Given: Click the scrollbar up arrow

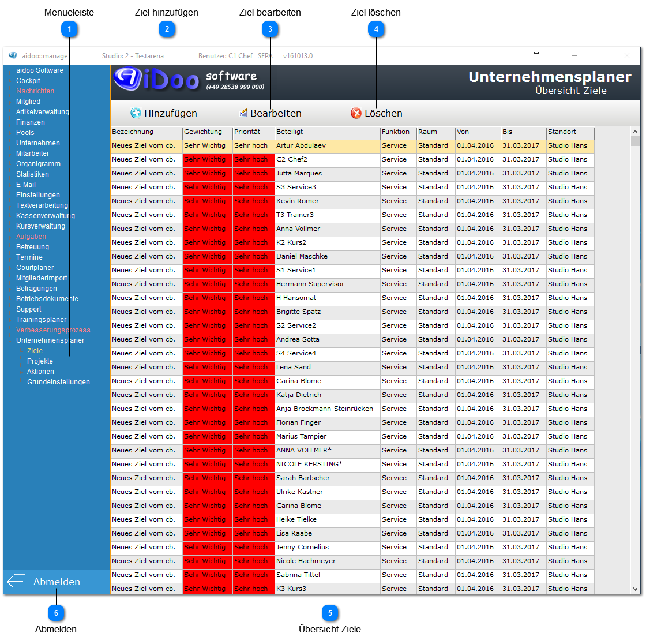Looking at the screenshot, I should [x=635, y=132].
